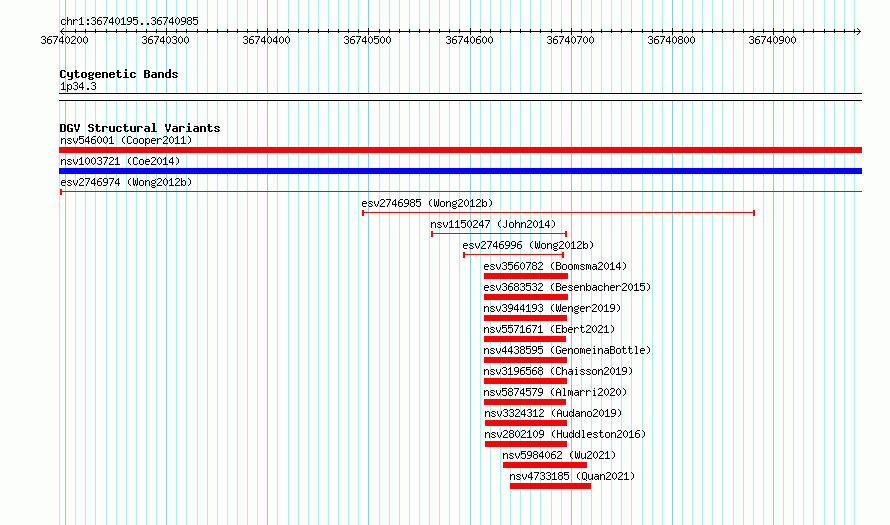The width and height of the screenshot is (890, 525).
Task: Select red bar under nsv3196568 (Chaisson2019)
Action: pos(525,381)
